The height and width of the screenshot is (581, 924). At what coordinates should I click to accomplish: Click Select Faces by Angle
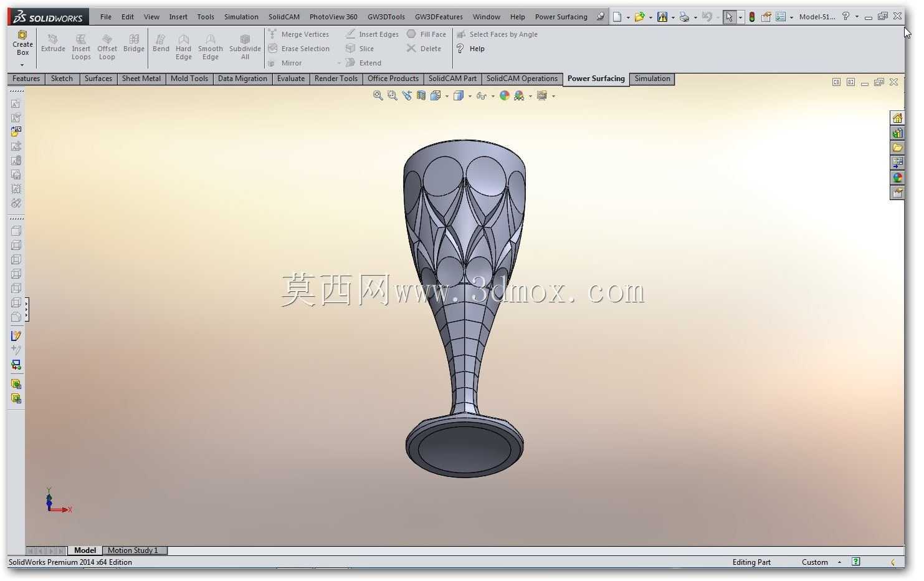(x=497, y=34)
